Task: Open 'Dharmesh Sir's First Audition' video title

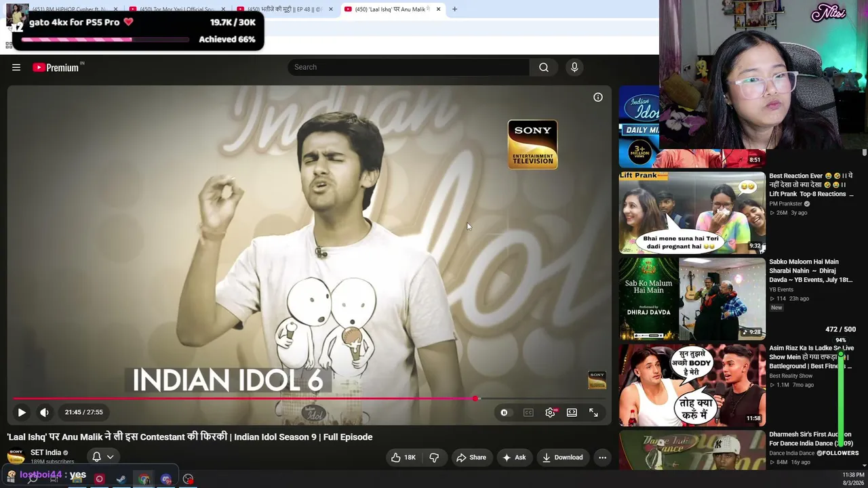Action: coord(811,439)
